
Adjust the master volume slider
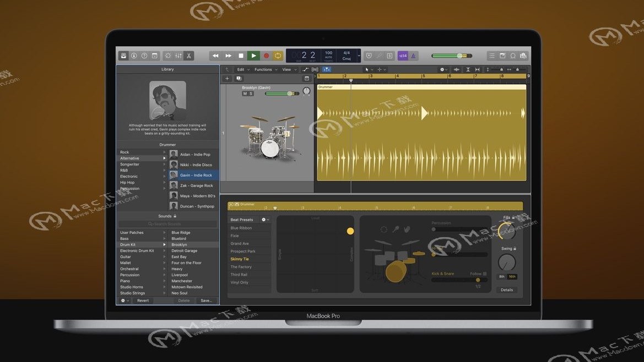tap(451, 56)
